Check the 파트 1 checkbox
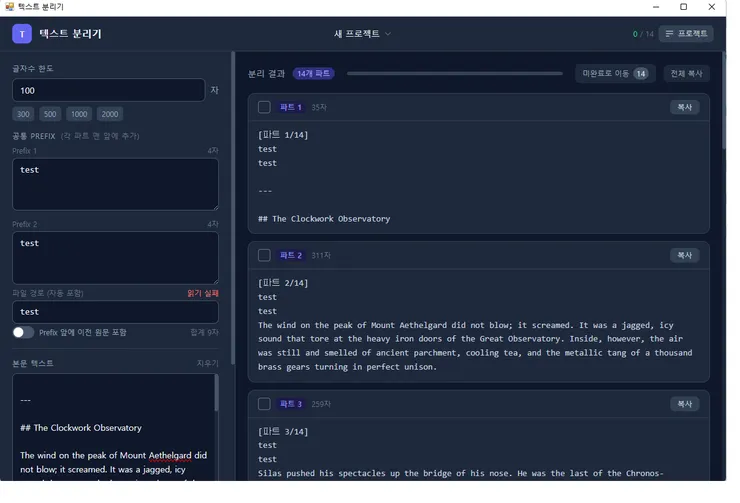Viewport: 740px width, 503px height. tap(264, 107)
